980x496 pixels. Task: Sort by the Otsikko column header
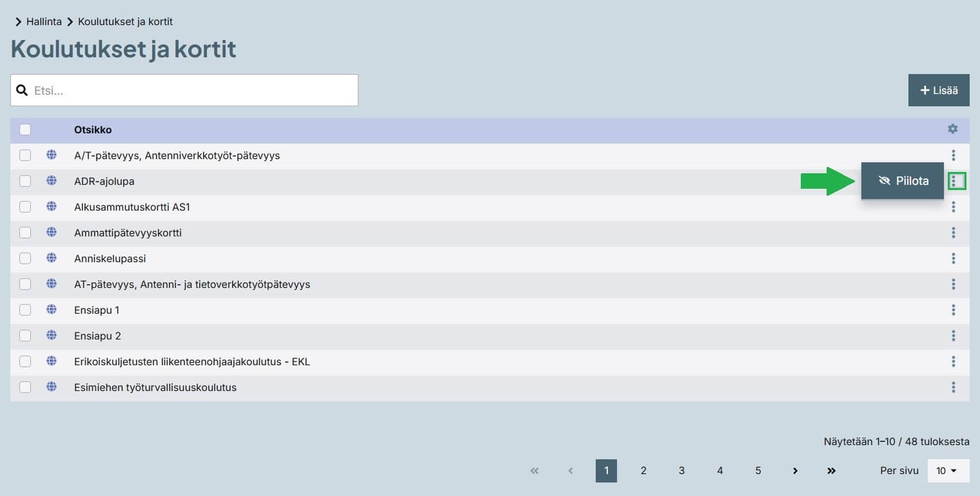[x=93, y=129]
